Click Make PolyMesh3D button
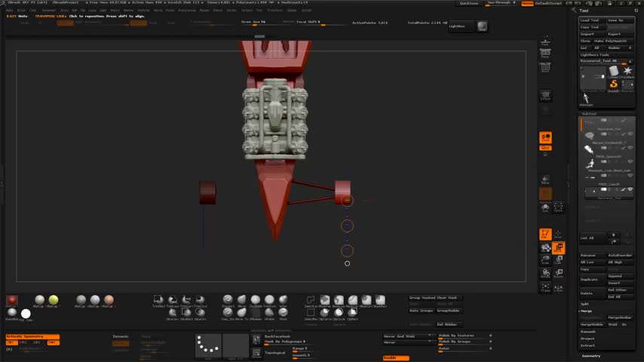The height and width of the screenshot is (362, 644). click(613, 41)
